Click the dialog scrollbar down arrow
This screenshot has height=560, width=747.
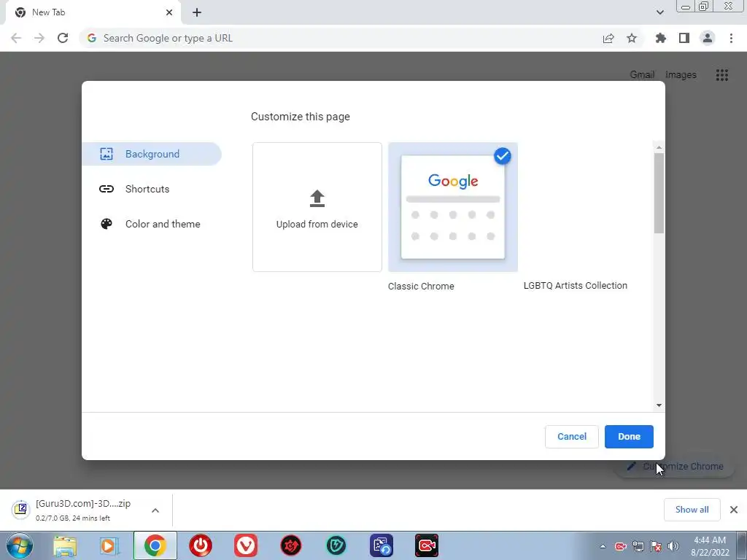tap(659, 405)
